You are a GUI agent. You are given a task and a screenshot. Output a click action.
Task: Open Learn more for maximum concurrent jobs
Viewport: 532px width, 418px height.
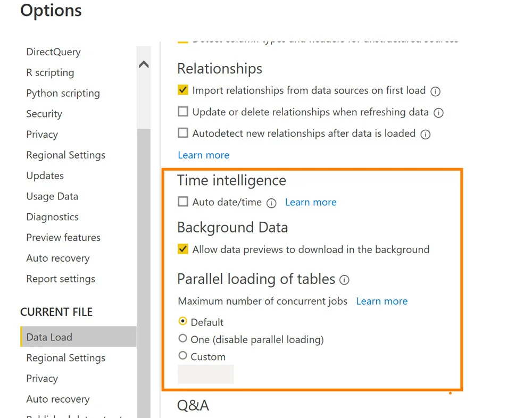[x=381, y=302]
